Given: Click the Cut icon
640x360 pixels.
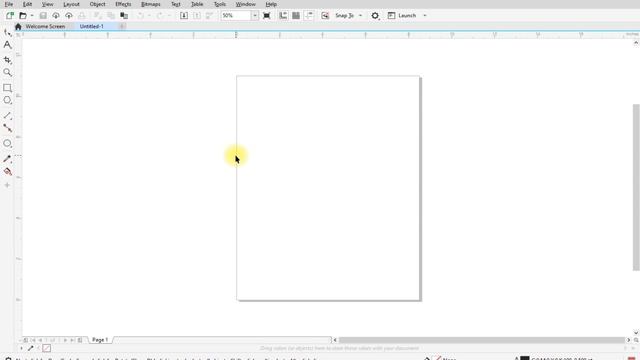Looking at the screenshot, I should [x=98, y=16].
